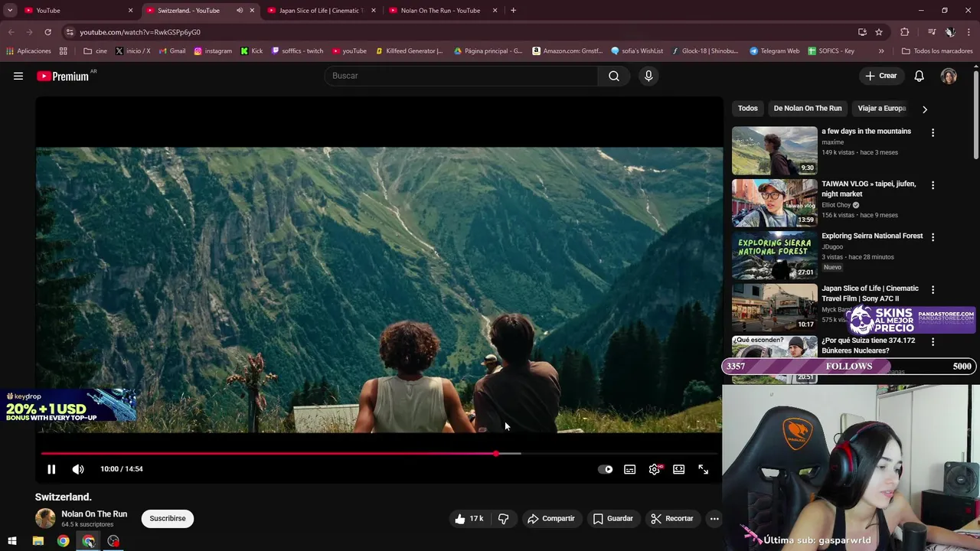Open options for Japan Slice of Life

[933, 290]
